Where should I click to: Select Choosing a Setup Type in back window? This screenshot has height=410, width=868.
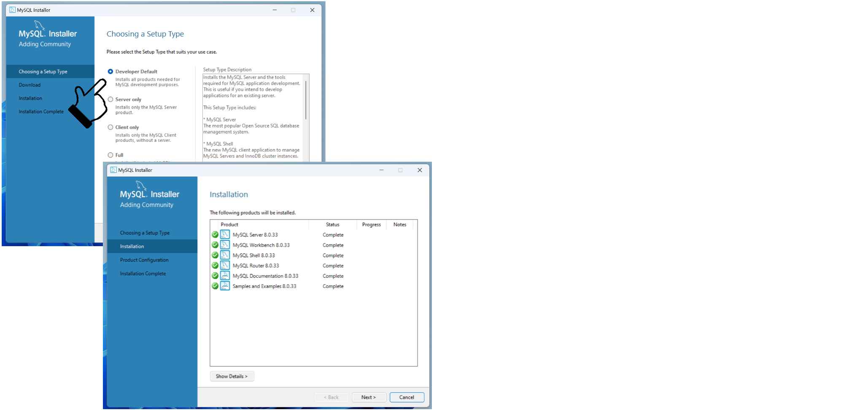(x=50, y=71)
